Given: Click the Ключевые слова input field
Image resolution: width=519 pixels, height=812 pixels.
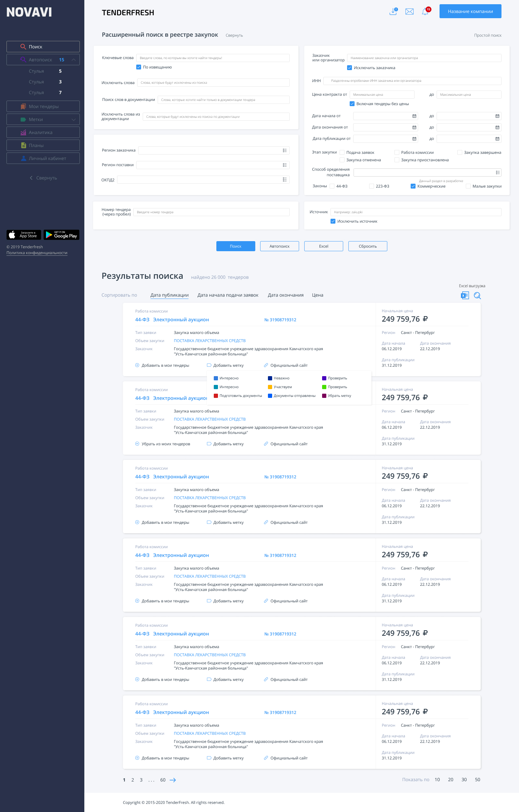Looking at the screenshot, I should pyautogui.click(x=213, y=58).
